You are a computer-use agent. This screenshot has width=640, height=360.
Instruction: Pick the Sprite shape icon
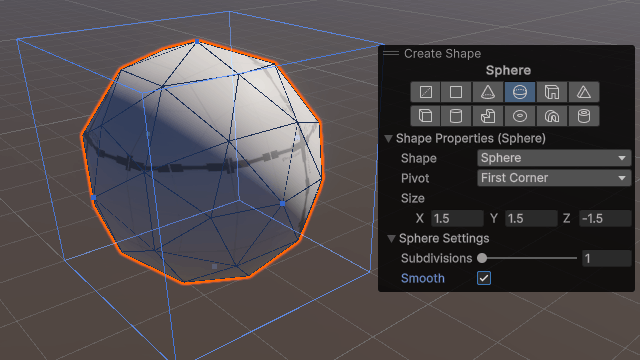pyautogui.click(x=425, y=92)
